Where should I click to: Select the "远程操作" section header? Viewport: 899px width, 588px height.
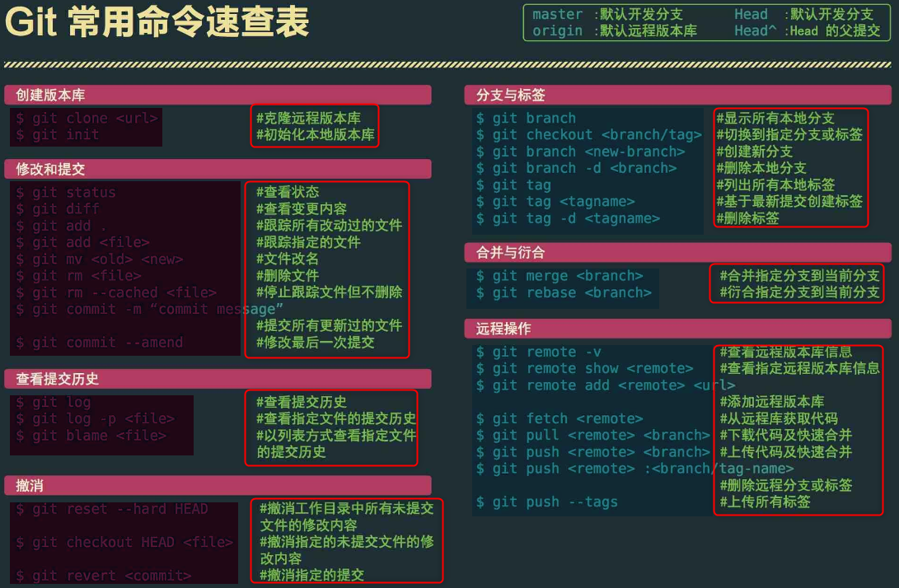tap(677, 329)
